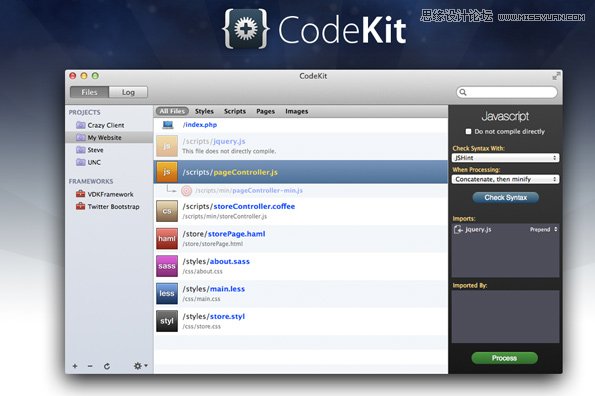The image size is (595, 396).
Task: Click the purple sass file icon
Action: (x=167, y=266)
